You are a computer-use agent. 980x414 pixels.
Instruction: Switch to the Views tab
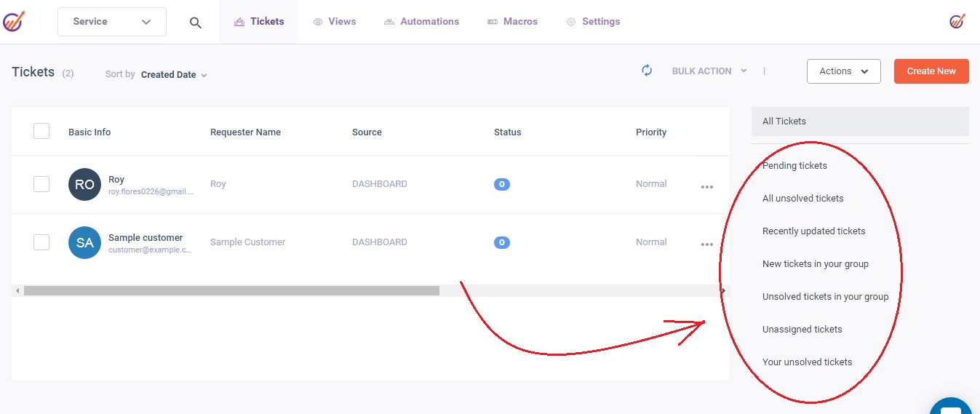335,22
